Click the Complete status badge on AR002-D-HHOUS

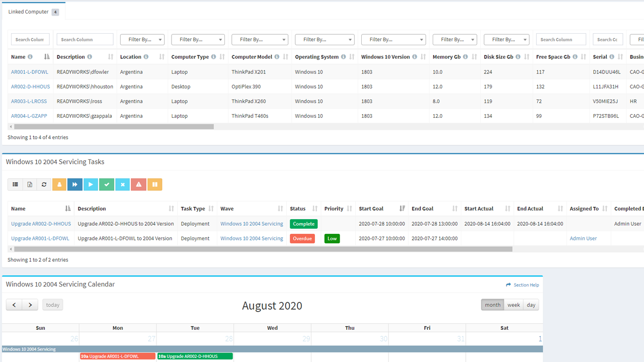[x=303, y=223]
